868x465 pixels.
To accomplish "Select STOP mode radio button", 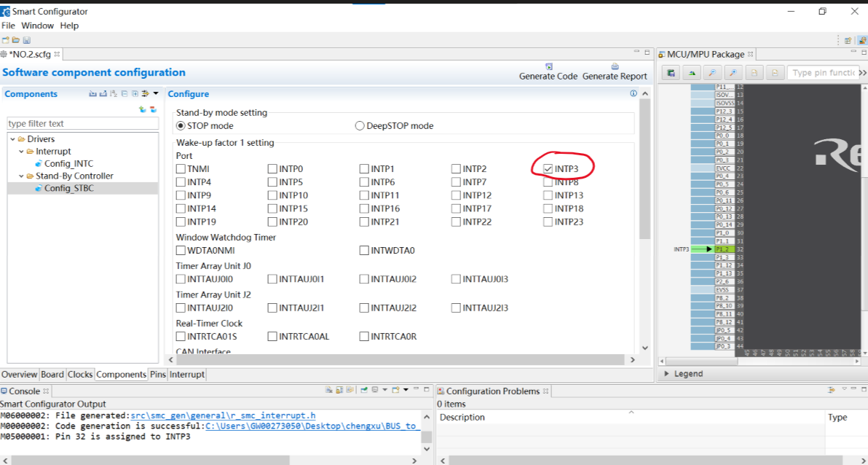I will pos(181,126).
